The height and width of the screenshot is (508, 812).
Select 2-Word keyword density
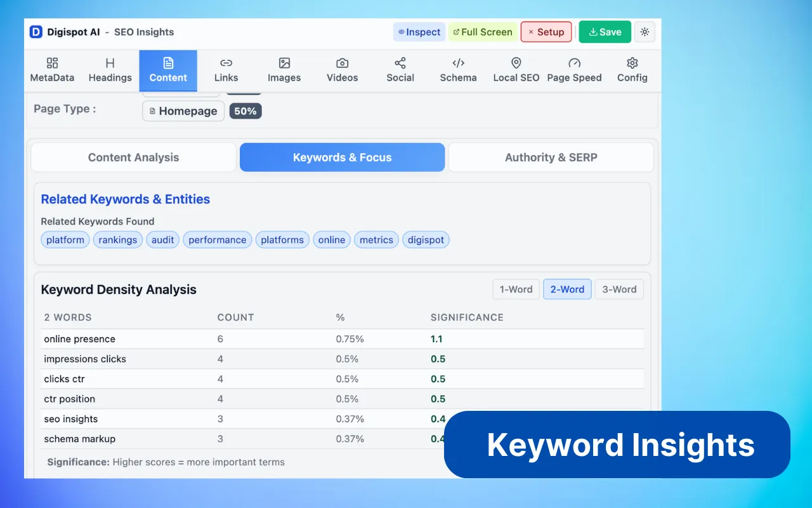pyautogui.click(x=567, y=290)
